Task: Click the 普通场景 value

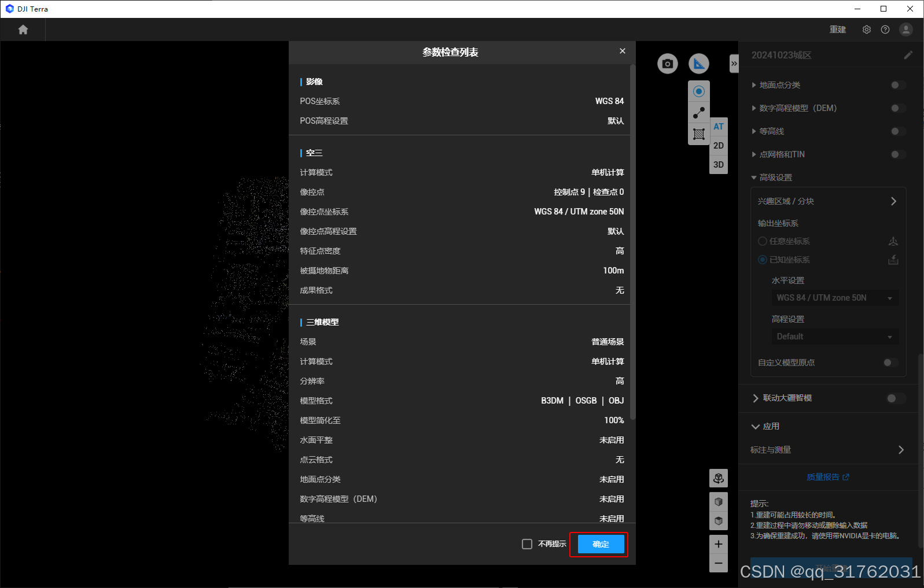Action: (x=608, y=342)
